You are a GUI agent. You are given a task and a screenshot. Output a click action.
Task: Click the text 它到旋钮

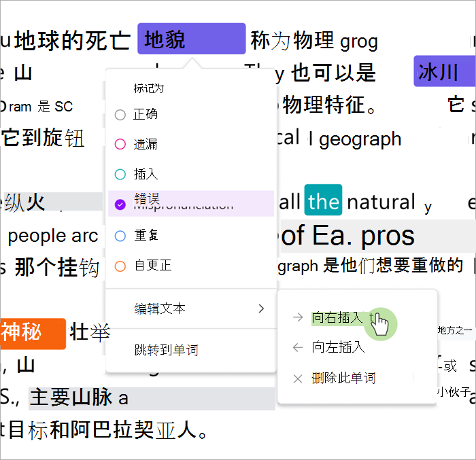click(x=43, y=137)
